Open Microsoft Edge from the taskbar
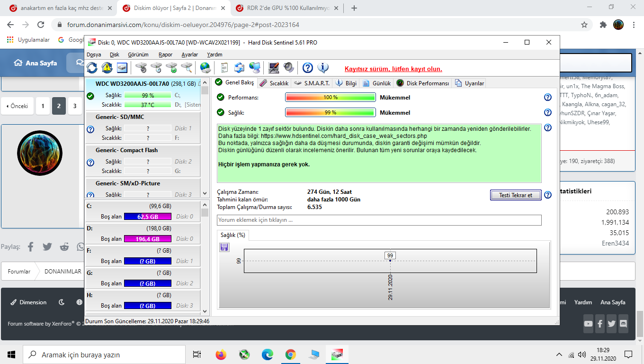Image resolution: width=644 pixels, height=364 pixels. (268, 355)
